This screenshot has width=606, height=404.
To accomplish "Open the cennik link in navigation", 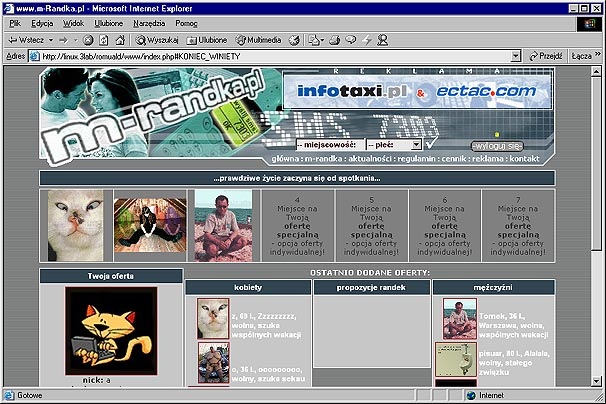I will click(452, 159).
